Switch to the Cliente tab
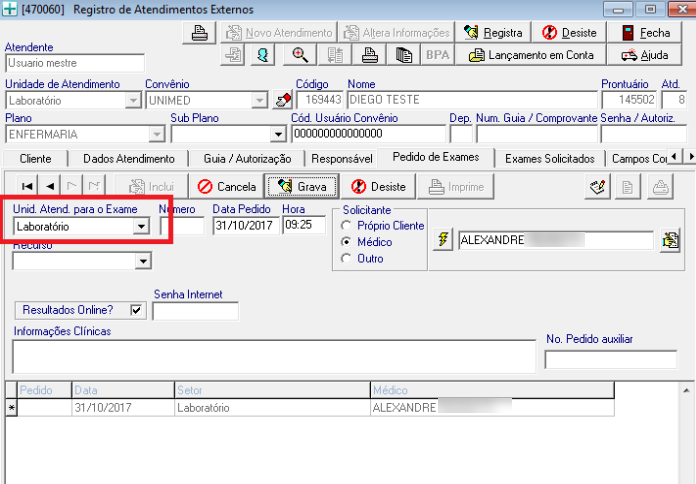696x484 pixels. 36,159
